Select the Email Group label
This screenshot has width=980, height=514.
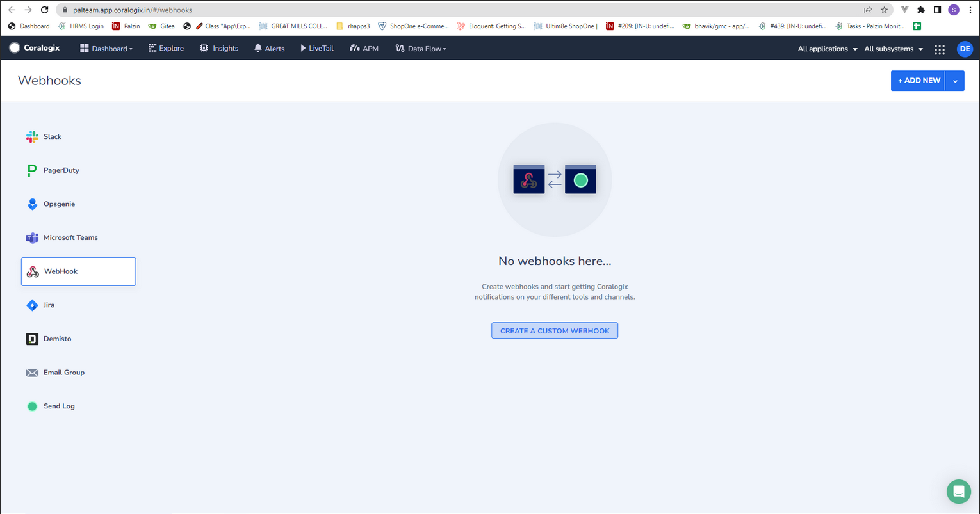(64, 373)
